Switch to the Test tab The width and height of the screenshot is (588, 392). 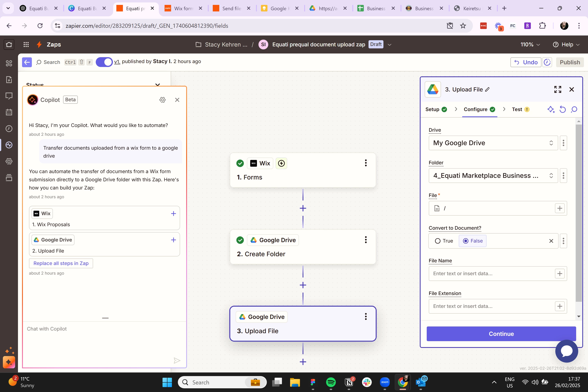pos(520,109)
